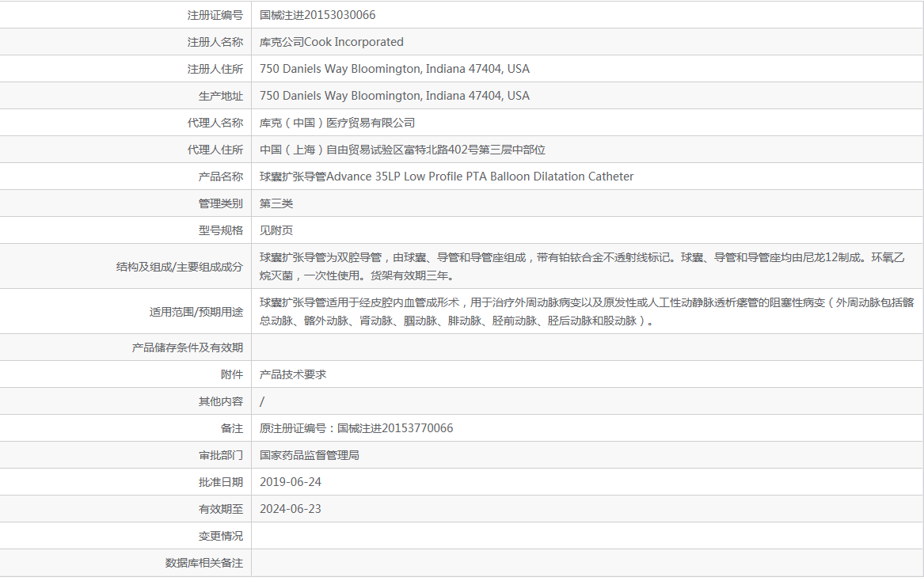This screenshot has height=581, width=924.
Task: Click the 代理人名称 label
Action: coord(215,123)
